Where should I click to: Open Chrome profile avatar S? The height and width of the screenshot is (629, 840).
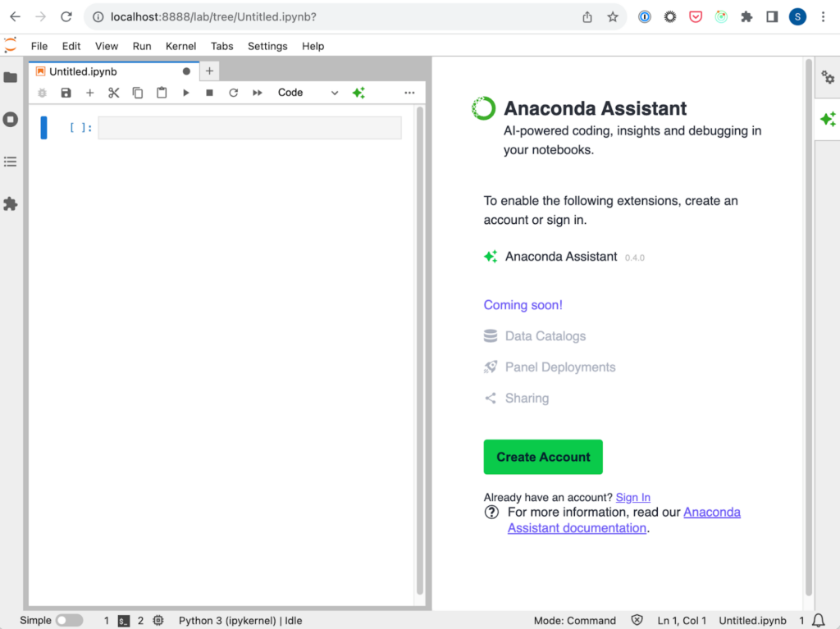click(x=797, y=17)
